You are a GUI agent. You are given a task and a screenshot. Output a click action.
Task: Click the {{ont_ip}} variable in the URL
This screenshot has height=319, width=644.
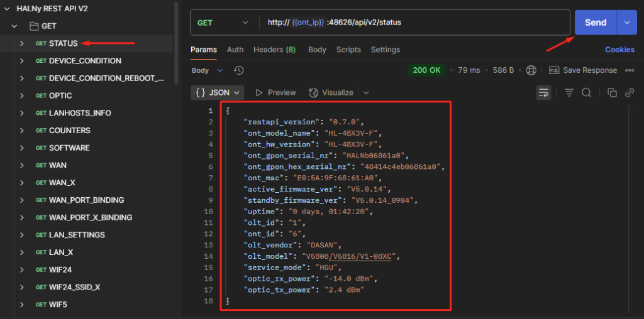[308, 23]
